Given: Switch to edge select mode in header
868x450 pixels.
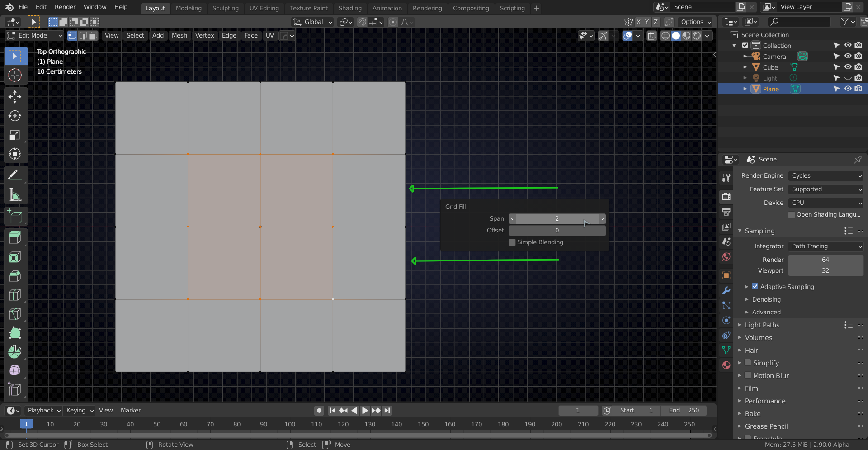Looking at the screenshot, I should 82,36.
